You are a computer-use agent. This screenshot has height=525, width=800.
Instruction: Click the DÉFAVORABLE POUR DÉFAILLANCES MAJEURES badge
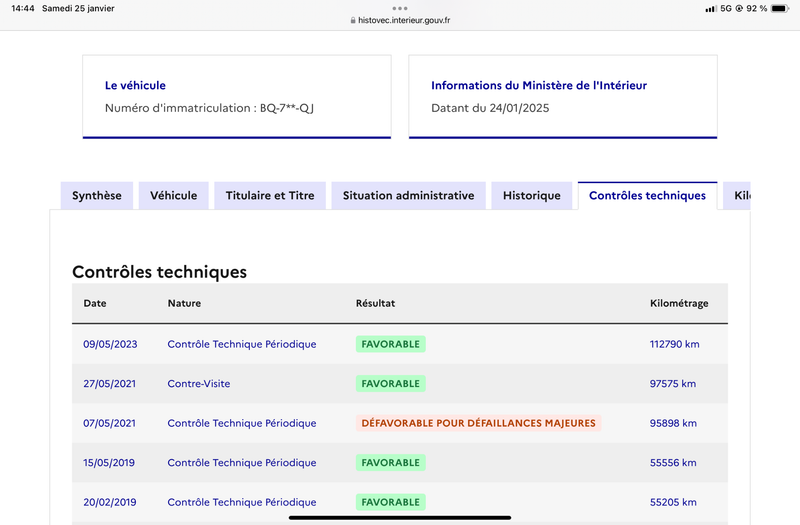click(479, 423)
